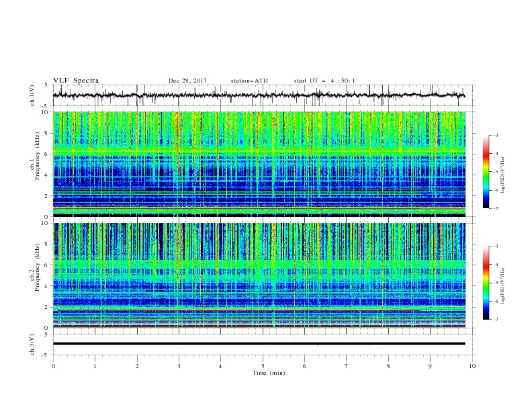Click the ch.2 spectrogram panel
Screen dimensions: 532x411
pos(259,275)
